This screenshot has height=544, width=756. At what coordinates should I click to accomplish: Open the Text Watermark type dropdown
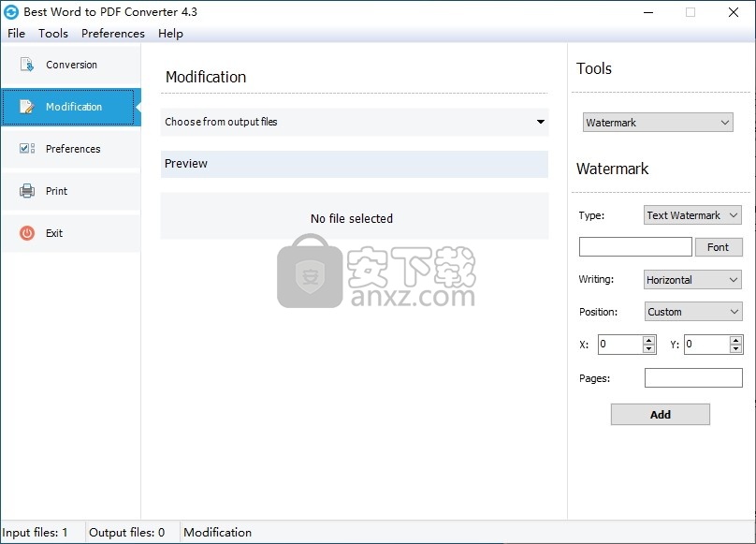[x=692, y=215]
